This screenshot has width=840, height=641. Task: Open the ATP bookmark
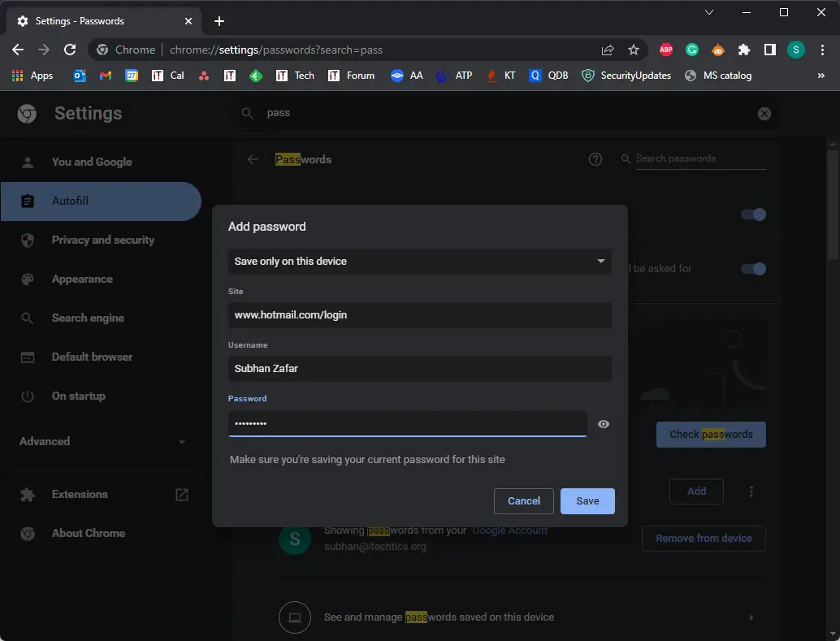[454, 76]
